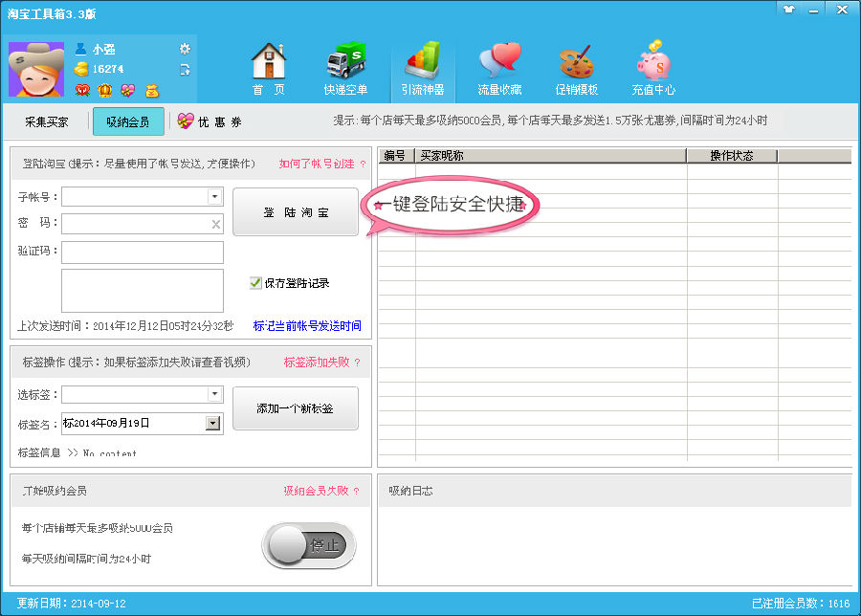Image resolution: width=861 pixels, height=616 pixels.
Task: Open the 标记当前帐号发送时间 link
Action: (307, 326)
